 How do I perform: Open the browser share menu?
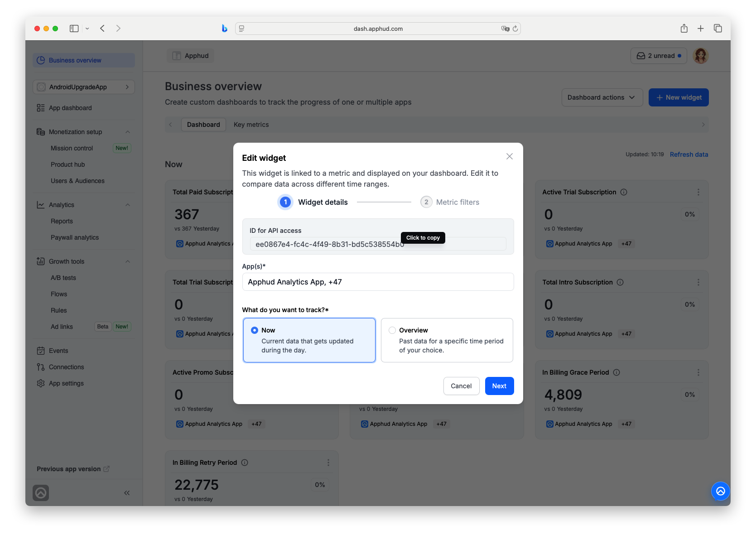[684, 29]
